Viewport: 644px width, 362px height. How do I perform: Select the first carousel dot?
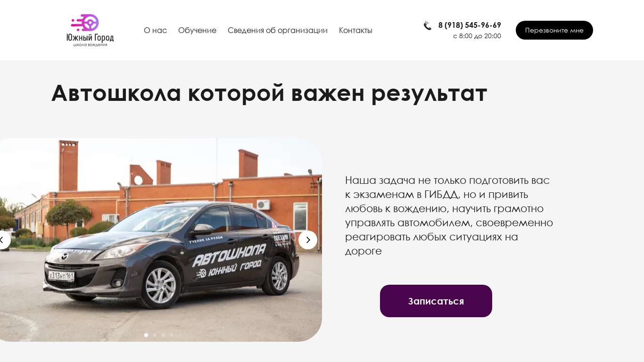pos(146,335)
